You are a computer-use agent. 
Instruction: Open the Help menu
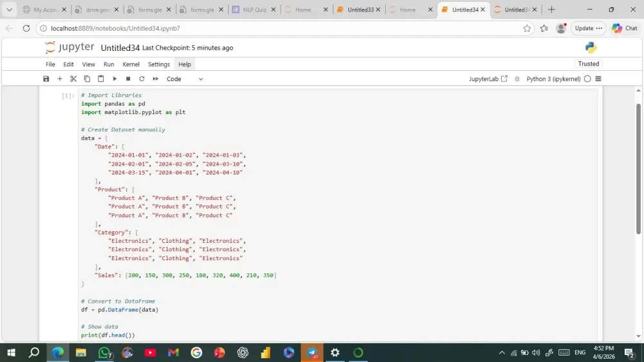[x=184, y=64]
